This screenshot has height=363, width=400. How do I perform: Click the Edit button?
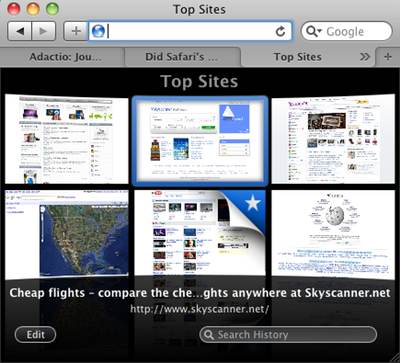coord(35,335)
